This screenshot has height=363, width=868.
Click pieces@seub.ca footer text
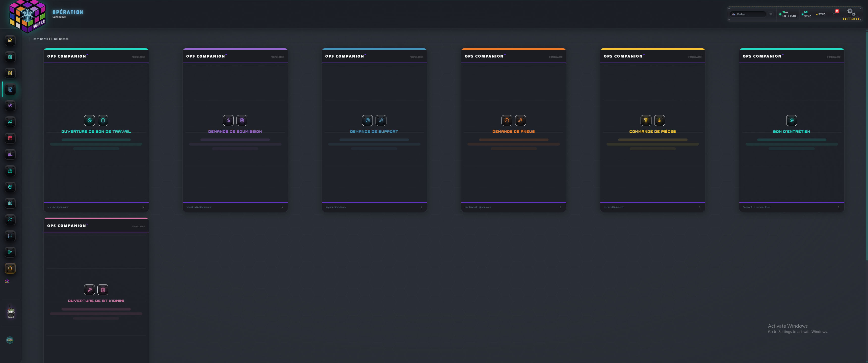click(x=613, y=207)
